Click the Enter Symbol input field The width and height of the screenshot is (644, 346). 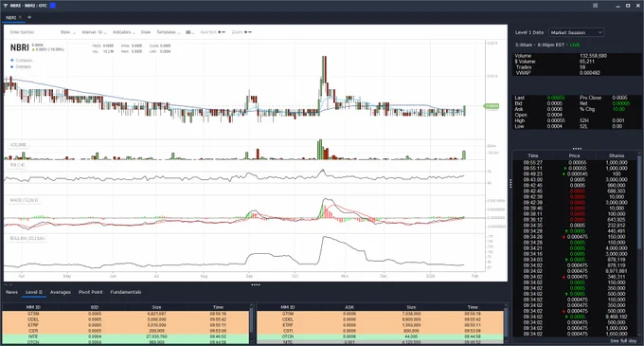click(x=23, y=32)
